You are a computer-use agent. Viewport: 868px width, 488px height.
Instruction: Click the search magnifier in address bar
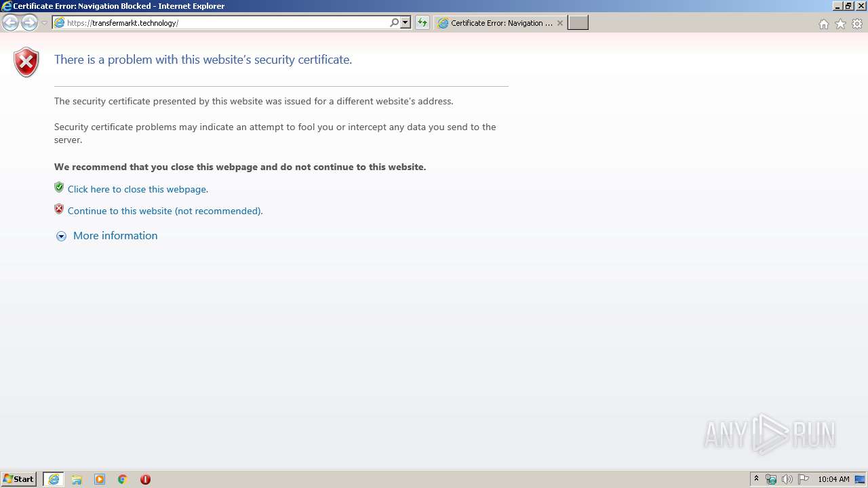(x=394, y=23)
